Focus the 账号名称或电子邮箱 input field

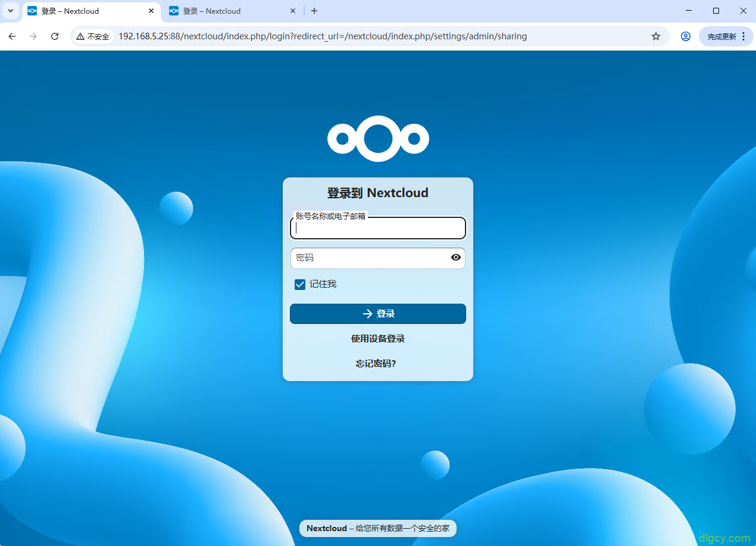coord(378,228)
